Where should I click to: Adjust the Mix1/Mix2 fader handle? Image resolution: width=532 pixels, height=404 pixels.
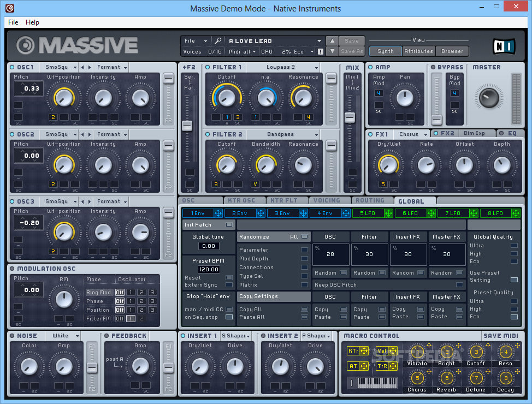[x=350, y=117]
